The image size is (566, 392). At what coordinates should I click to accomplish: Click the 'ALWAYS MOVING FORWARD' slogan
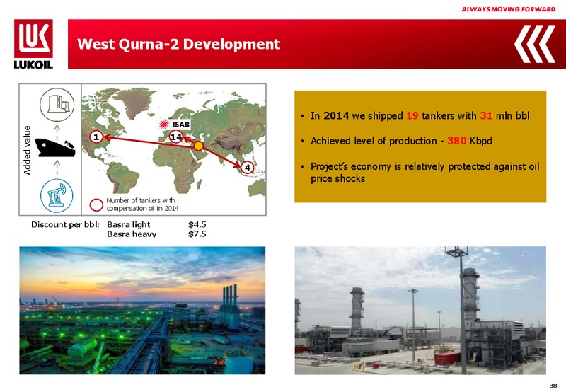tap(509, 9)
